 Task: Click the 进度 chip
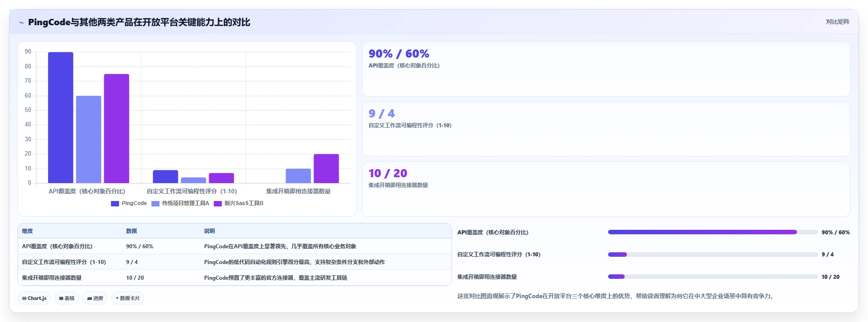pyautogui.click(x=95, y=298)
